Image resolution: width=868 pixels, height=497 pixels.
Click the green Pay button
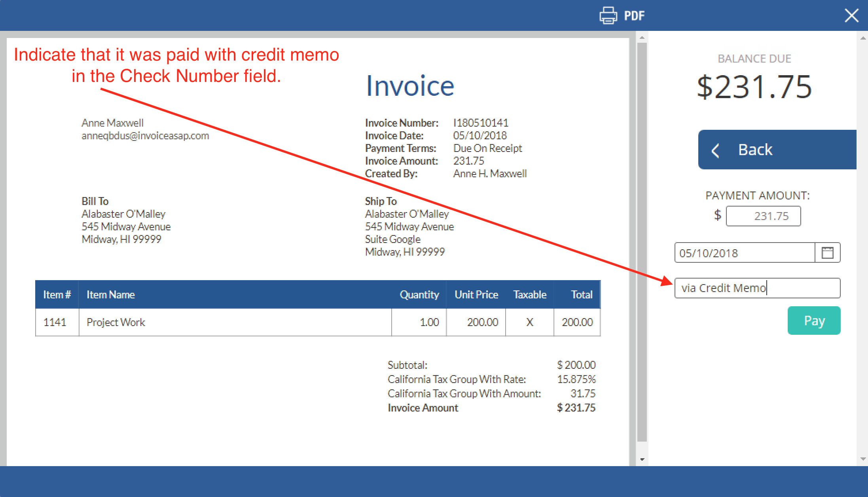pyautogui.click(x=814, y=321)
